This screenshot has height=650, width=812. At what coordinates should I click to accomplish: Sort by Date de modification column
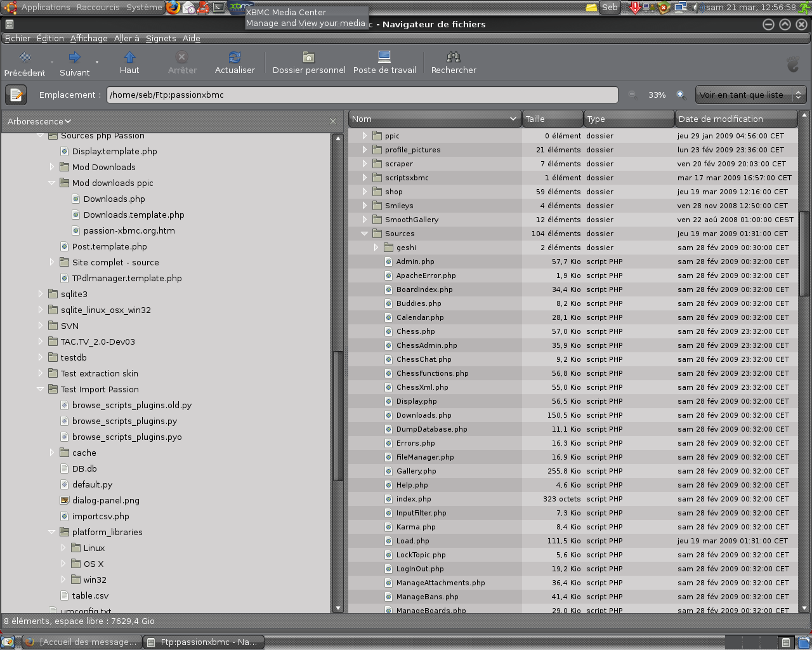736,119
